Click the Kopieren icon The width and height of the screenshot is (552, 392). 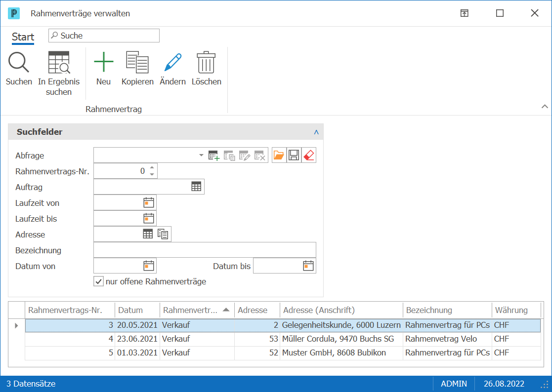pyautogui.click(x=137, y=63)
